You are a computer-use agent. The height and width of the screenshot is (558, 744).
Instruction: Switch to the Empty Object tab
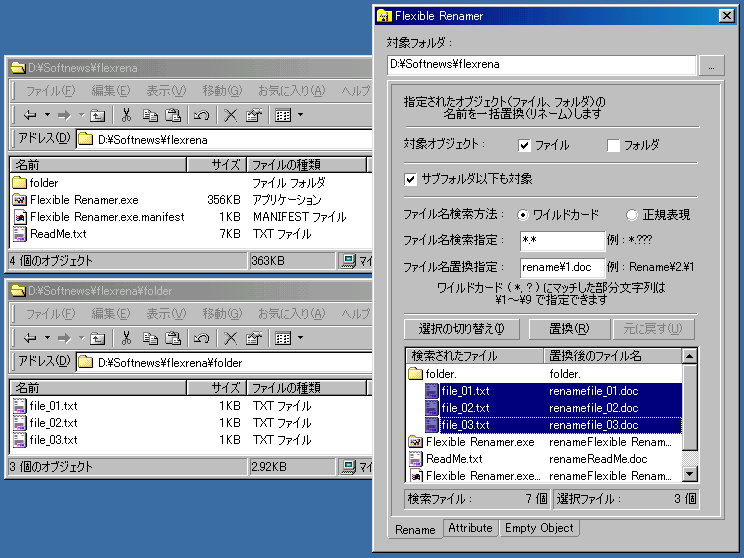539,528
